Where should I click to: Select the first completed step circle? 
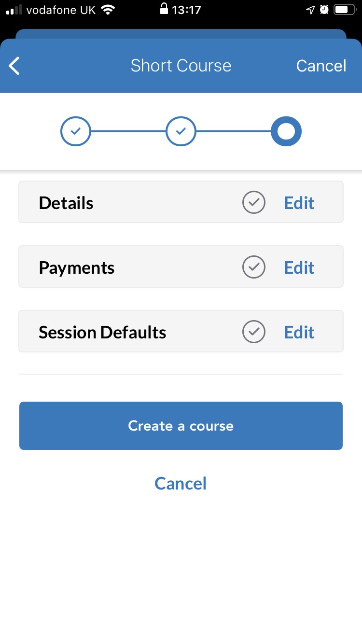click(75, 131)
